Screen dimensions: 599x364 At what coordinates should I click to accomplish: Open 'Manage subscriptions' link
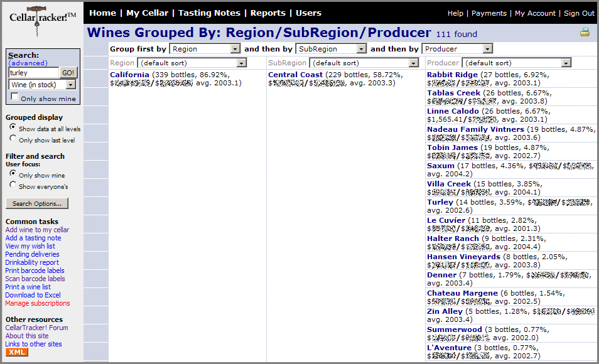(38, 303)
